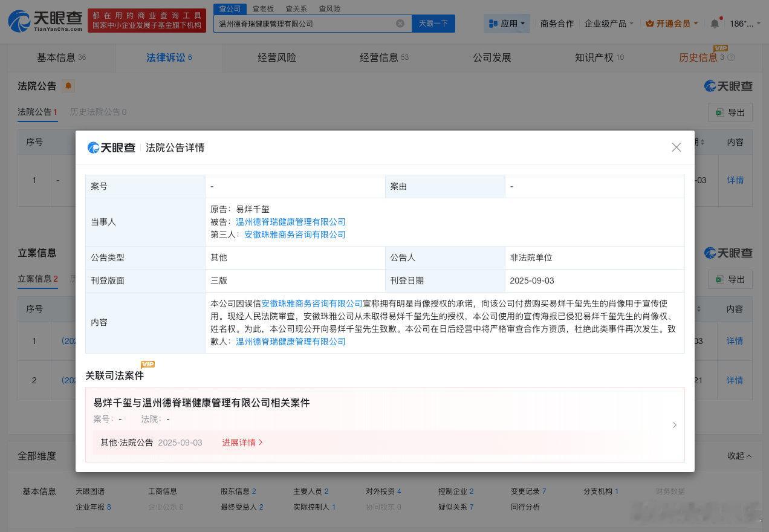Click 商务合作 in the header

click(x=557, y=24)
